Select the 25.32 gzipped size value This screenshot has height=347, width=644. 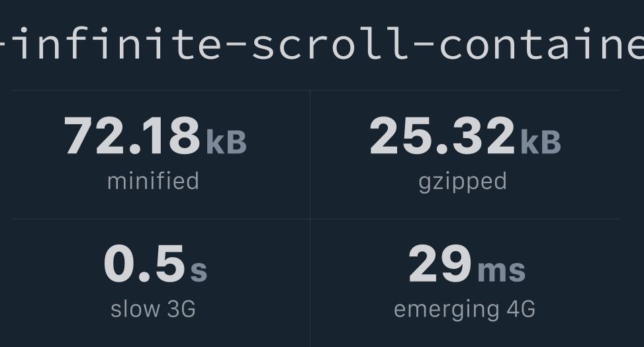click(442, 135)
